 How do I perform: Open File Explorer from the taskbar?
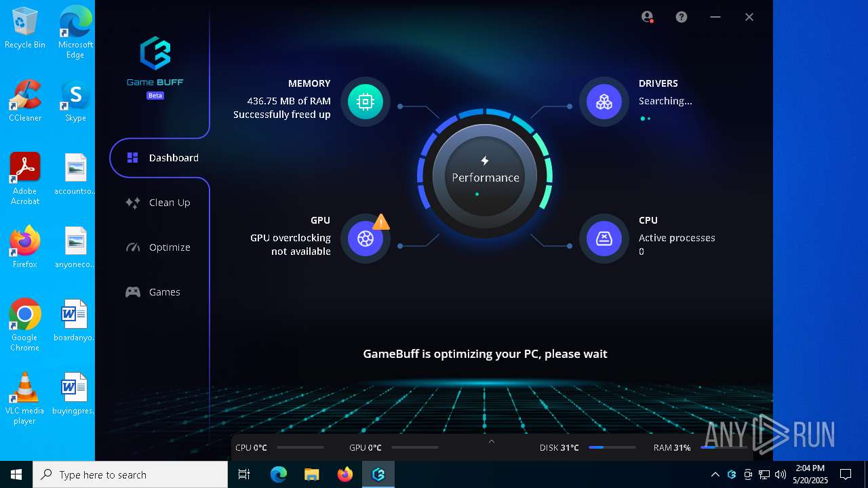tap(311, 474)
